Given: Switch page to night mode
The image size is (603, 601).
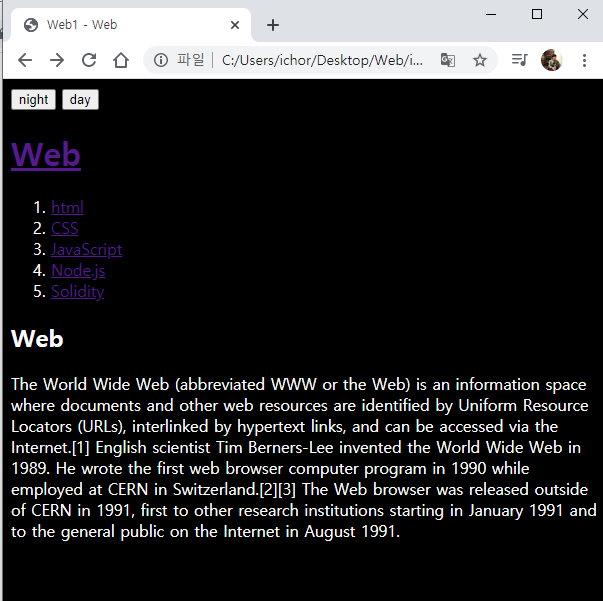Looking at the screenshot, I should pos(33,100).
